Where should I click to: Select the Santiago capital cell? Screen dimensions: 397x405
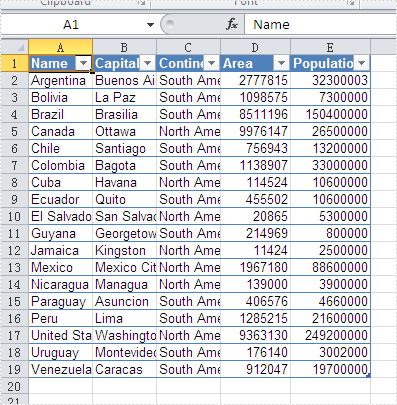[124, 148]
